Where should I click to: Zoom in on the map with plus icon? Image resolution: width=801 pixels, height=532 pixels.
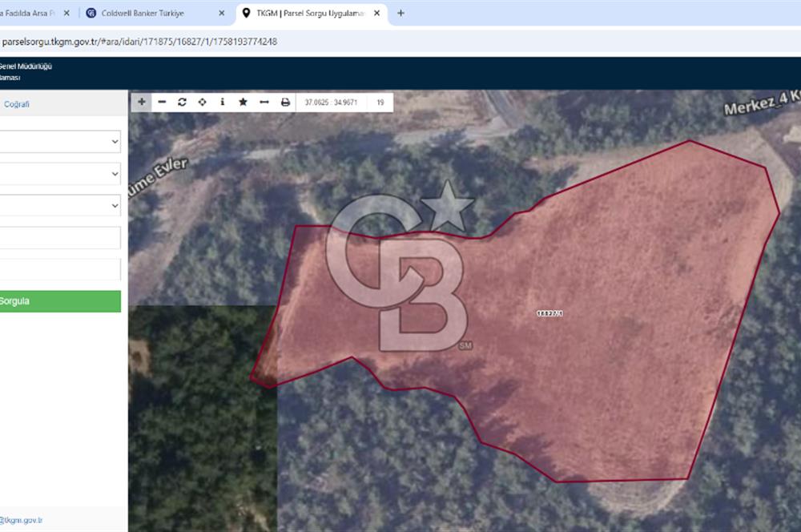pos(142,103)
